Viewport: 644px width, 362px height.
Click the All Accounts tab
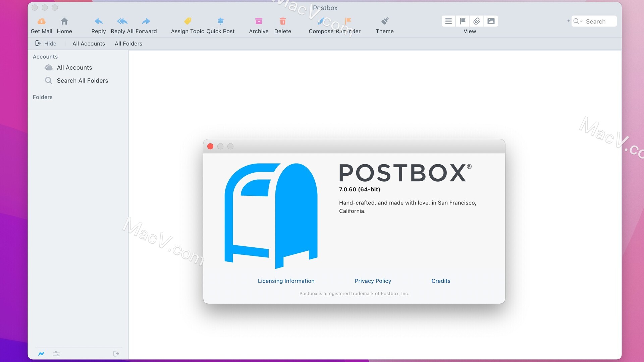click(x=89, y=43)
